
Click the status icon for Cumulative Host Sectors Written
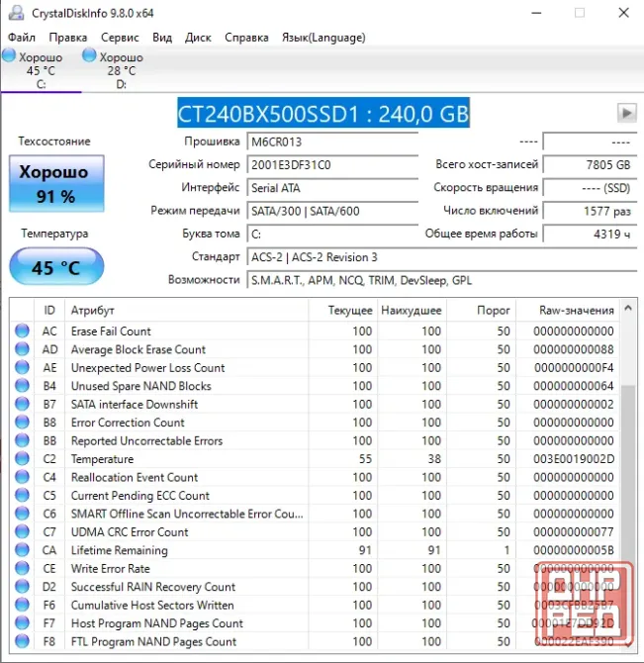tap(22, 605)
